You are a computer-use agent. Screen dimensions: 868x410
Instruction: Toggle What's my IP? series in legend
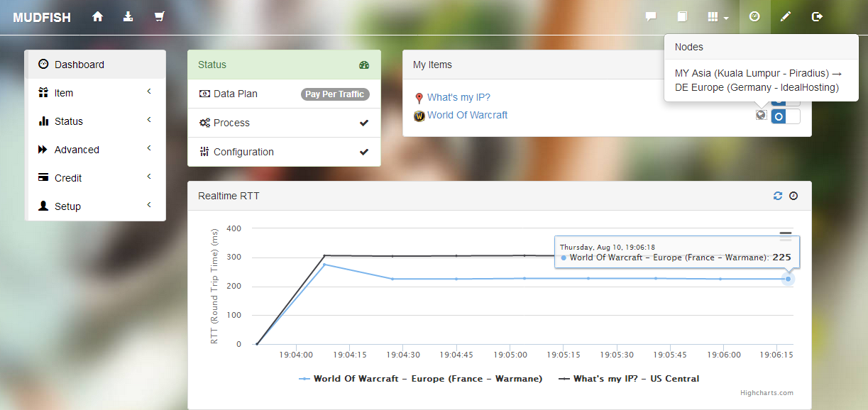629,379
